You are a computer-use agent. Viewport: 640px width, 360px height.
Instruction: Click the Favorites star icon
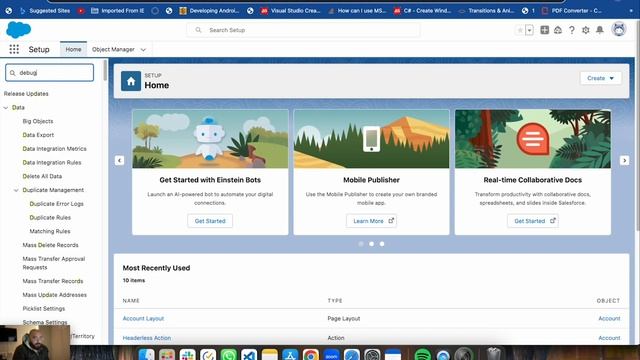pos(520,30)
